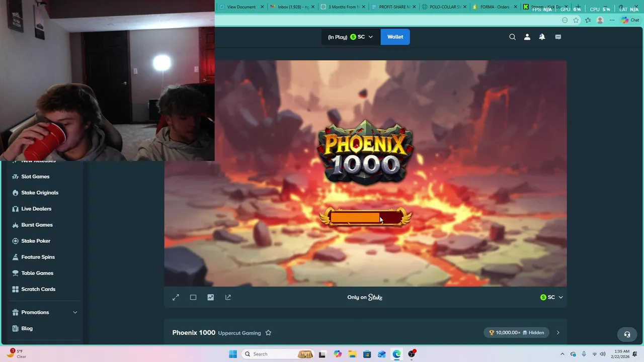Open browser favorites list icon

588,20
